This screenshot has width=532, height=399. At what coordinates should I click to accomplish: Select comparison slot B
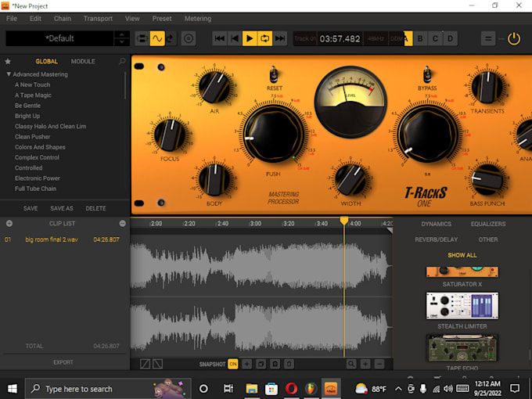[x=420, y=38]
